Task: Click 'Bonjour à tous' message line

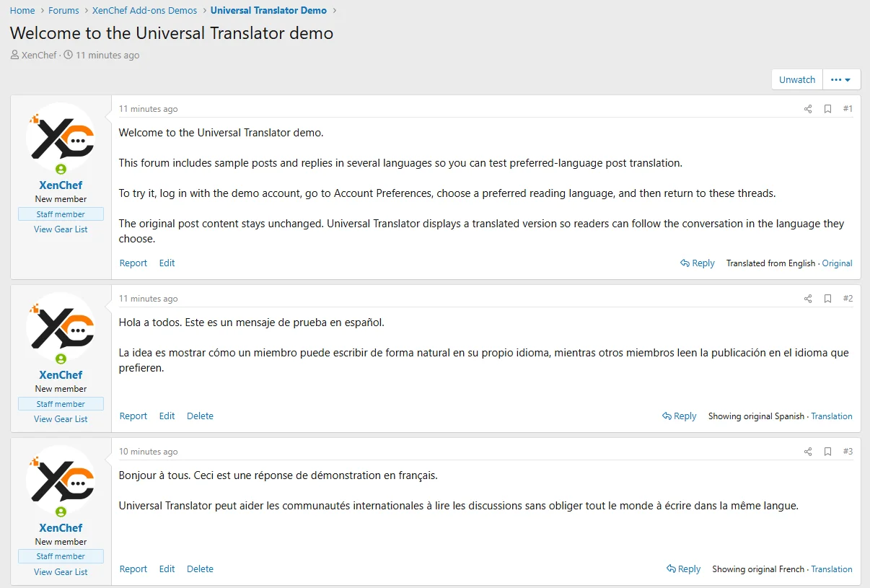Action: pyautogui.click(x=278, y=475)
